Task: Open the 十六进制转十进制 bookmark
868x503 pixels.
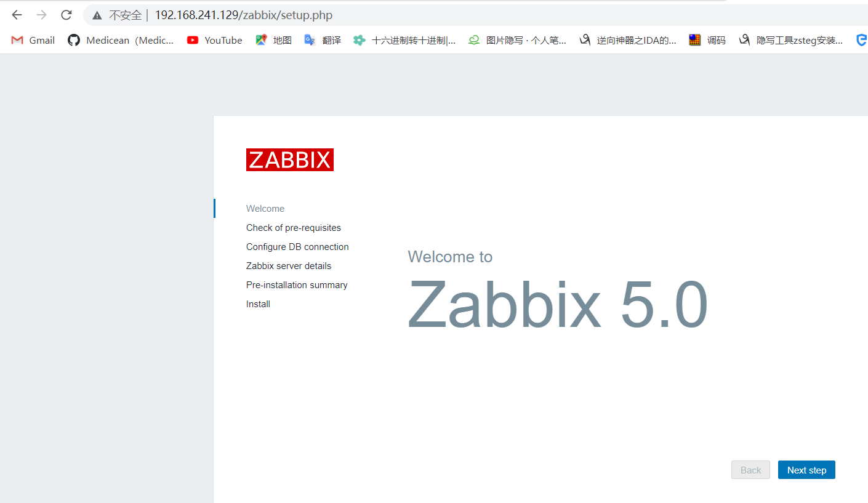Action: click(x=404, y=40)
